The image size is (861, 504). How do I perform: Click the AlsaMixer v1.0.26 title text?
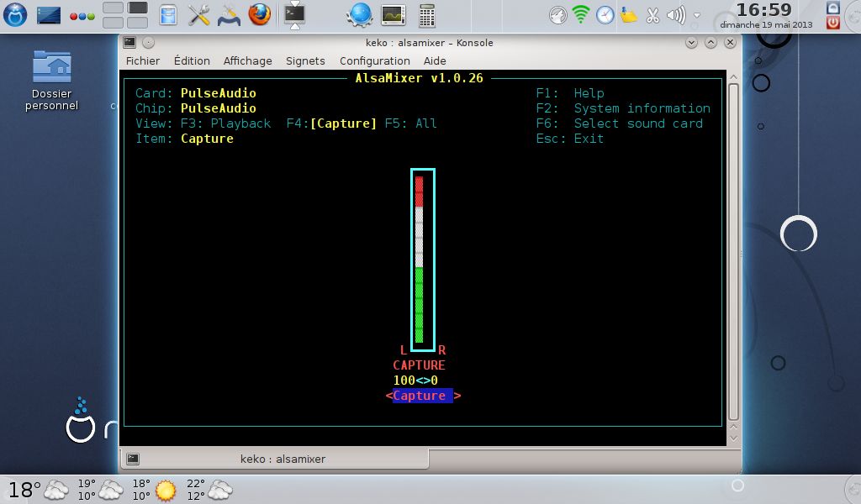(x=419, y=78)
